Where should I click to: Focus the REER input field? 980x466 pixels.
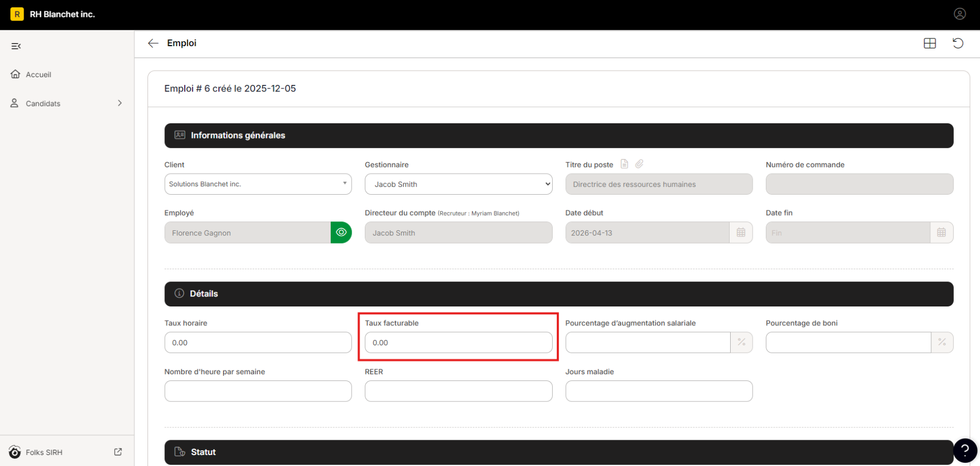click(458, 391)
